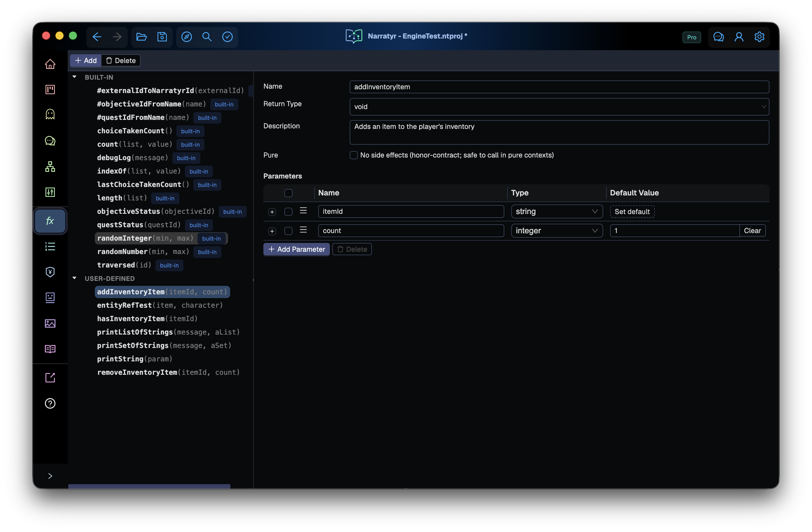Check the itemId parameter row checkbox

click(x=288, y=212)
